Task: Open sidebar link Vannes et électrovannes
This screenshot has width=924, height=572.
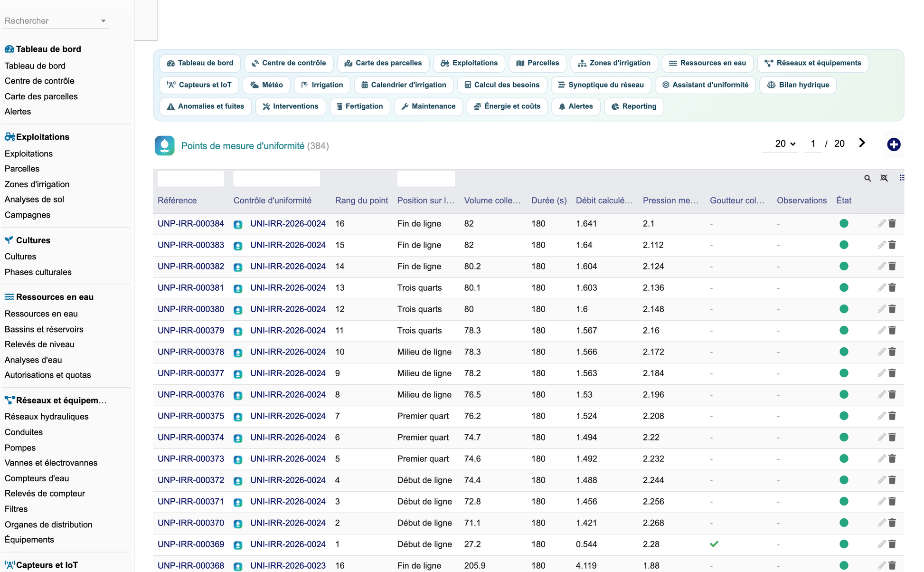Action: coord(51,463)
